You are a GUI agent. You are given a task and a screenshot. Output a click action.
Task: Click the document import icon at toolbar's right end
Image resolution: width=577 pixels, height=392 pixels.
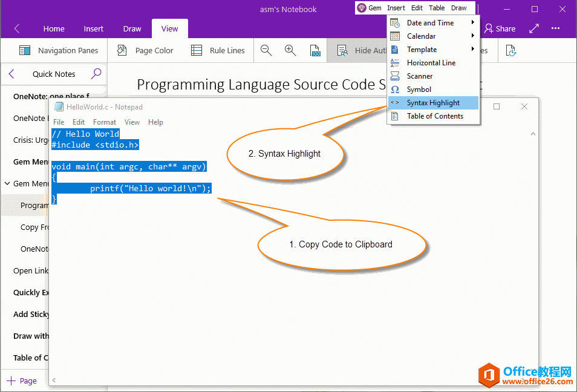(x=510, y=50)
